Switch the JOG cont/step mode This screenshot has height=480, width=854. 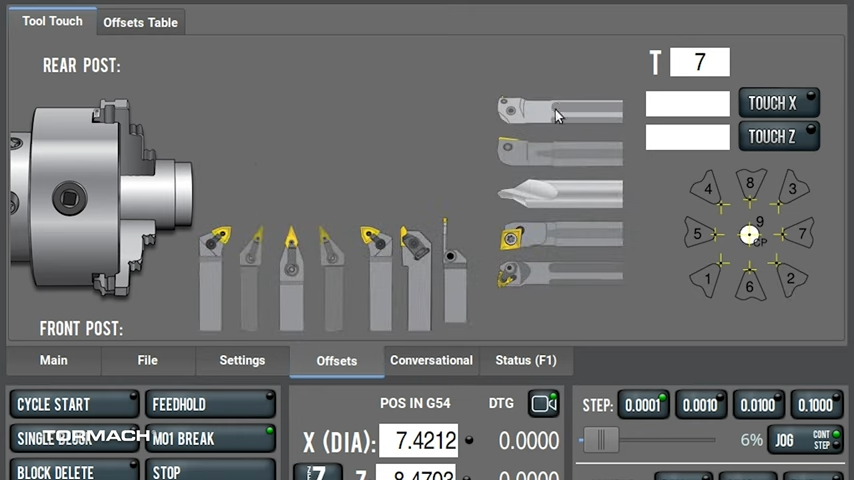pos(805,440)
